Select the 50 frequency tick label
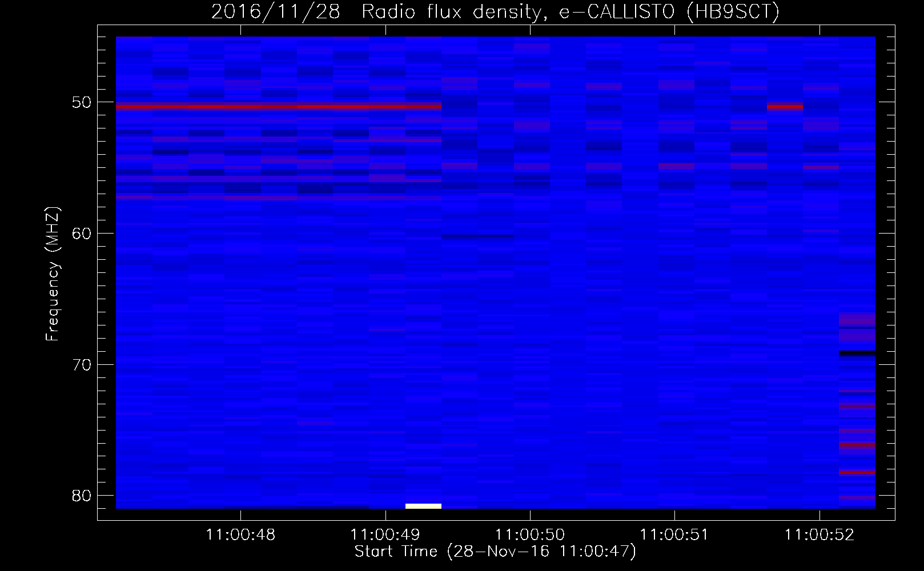This screenshot has width=924, height=571. point(82,102)
